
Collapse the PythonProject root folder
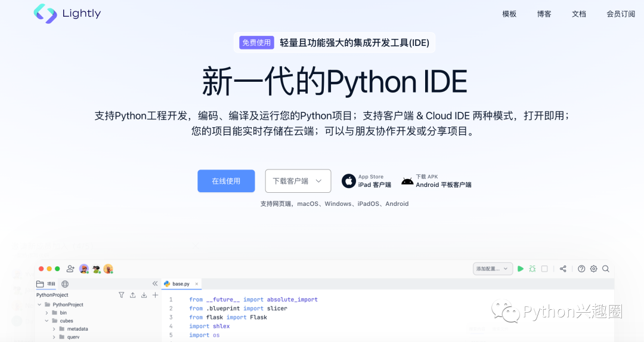click(x=39, y=304)
